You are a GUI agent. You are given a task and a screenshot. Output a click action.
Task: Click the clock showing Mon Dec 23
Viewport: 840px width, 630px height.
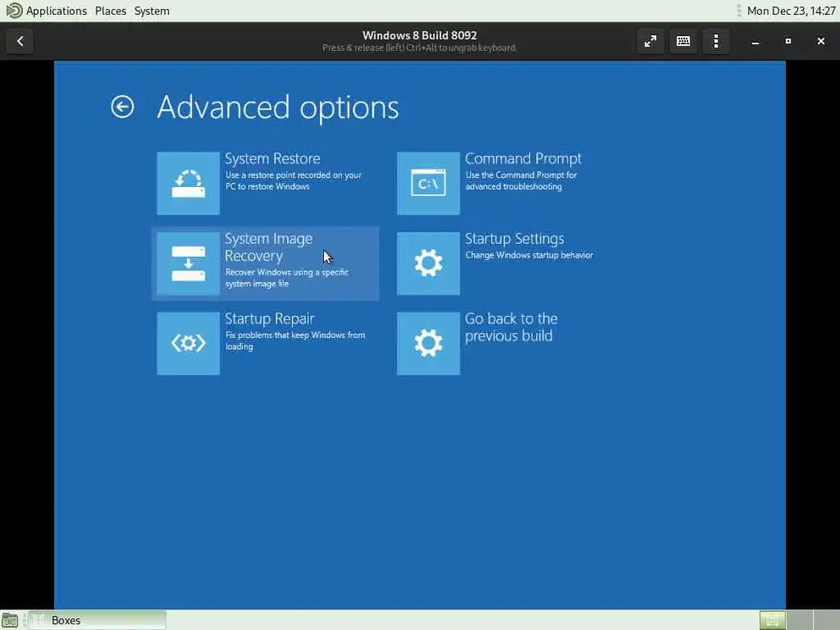791,11
